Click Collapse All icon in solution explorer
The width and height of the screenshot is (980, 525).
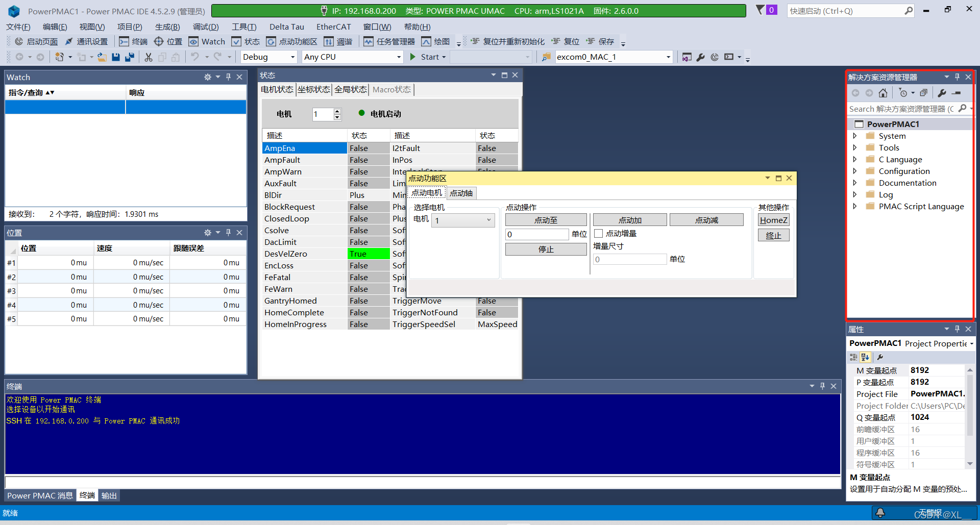point(923,93)
